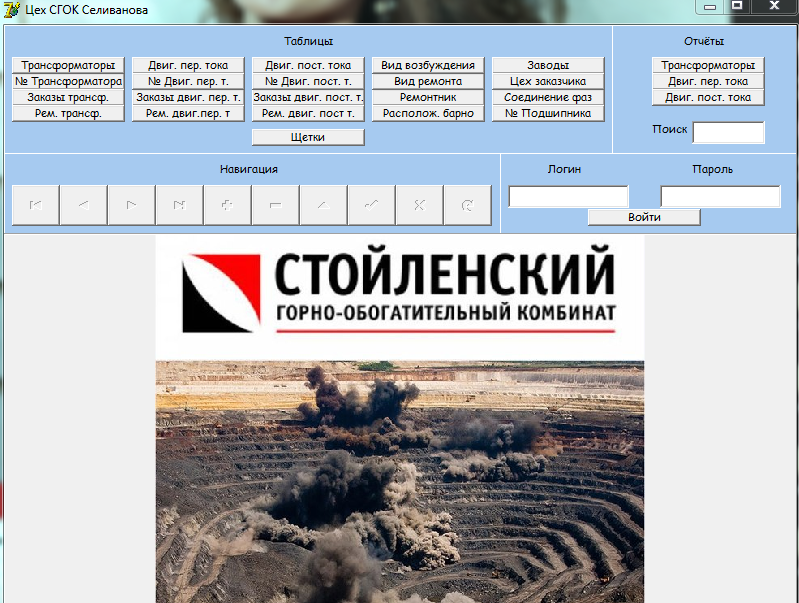Open Трансформаторы table
This screenshot has width=799, height=603.
pos(68,65)
